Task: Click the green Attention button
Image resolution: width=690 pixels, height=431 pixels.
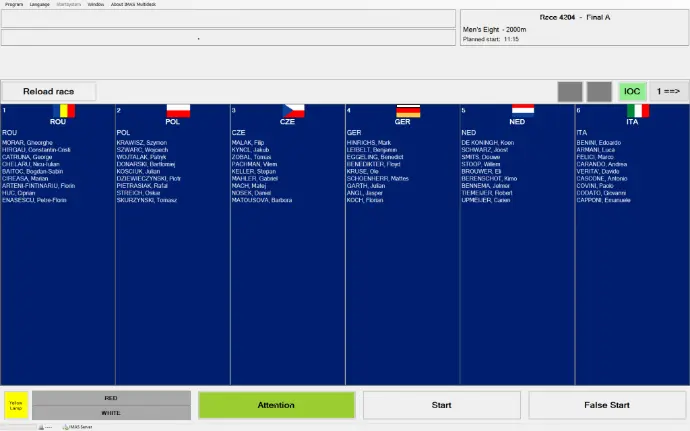Action: (276, 405)
